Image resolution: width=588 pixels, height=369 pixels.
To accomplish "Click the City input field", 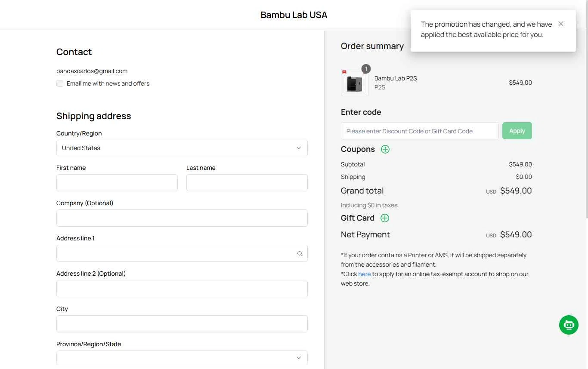I will tap(182, 324).
